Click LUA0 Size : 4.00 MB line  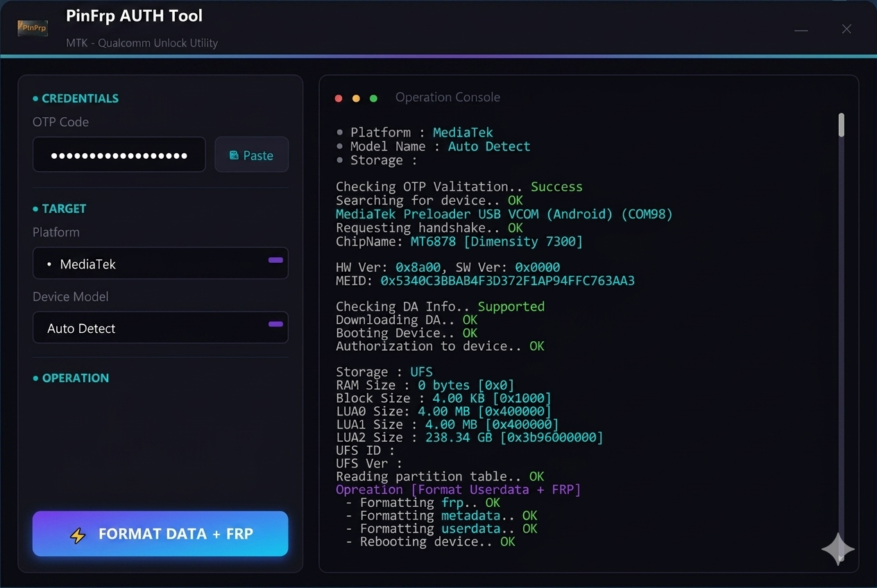[x=444, y=411]
